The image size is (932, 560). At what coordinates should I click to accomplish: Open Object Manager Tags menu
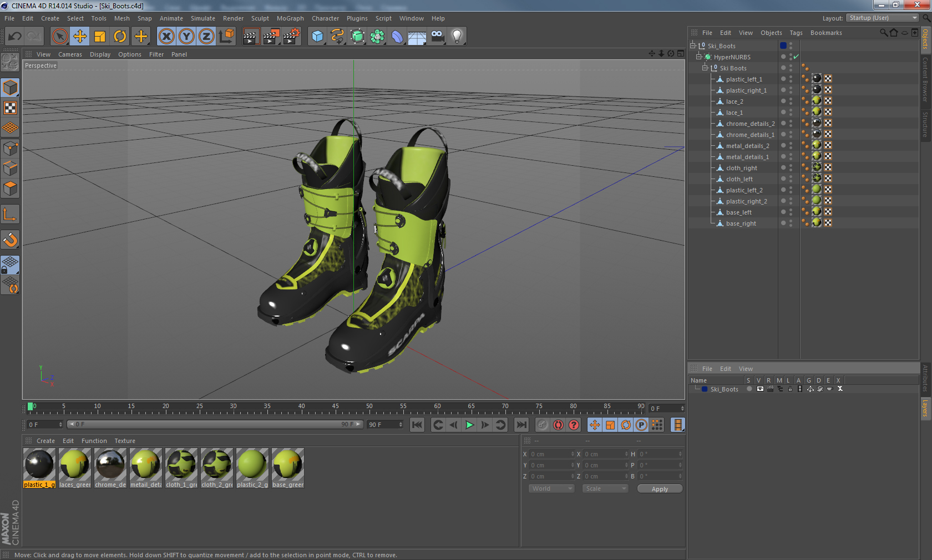point(796,33)
